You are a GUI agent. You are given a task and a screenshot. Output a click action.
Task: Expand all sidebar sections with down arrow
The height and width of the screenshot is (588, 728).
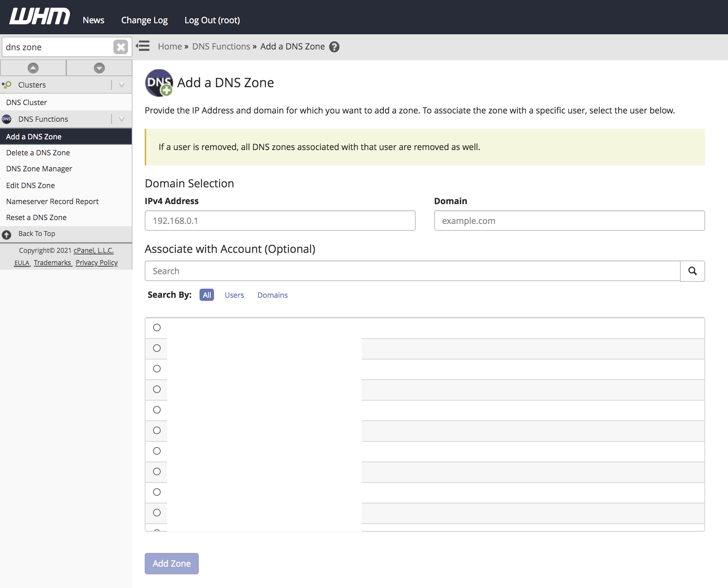coord(99,68)
